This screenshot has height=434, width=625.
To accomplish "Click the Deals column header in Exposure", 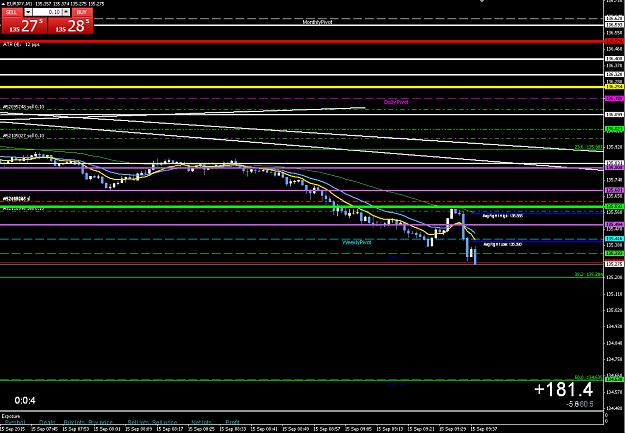I will [47, 422].
